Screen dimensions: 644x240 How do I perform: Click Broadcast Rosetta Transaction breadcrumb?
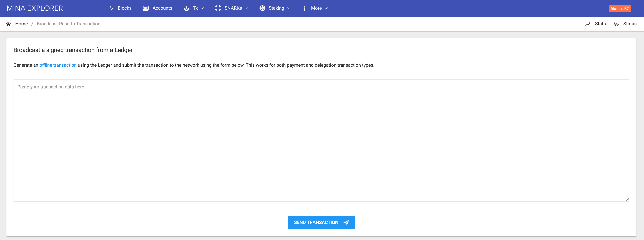69,24
